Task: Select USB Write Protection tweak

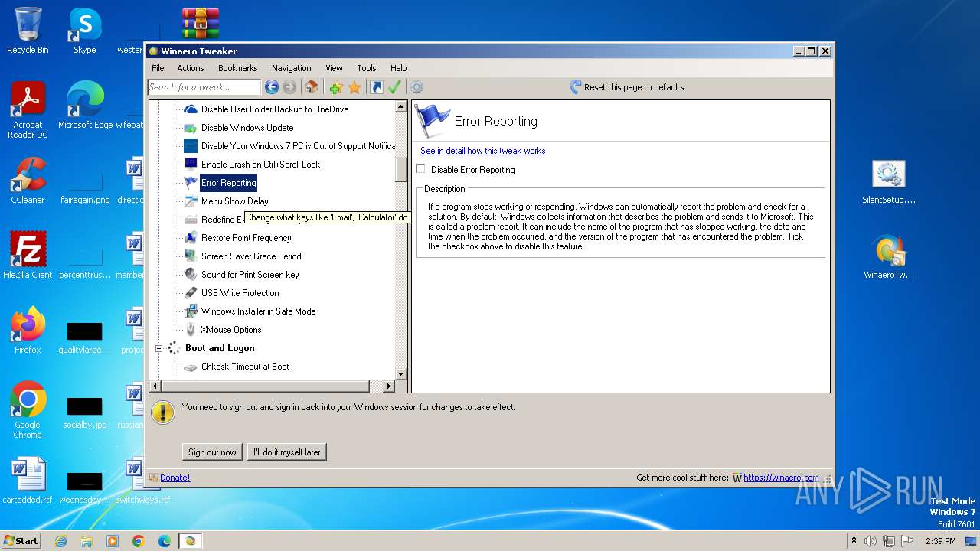Action: [x=240, y=293]
